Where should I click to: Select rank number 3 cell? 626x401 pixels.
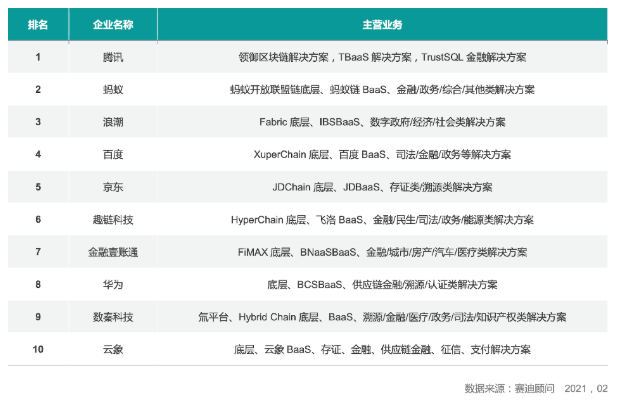[38, 122]
